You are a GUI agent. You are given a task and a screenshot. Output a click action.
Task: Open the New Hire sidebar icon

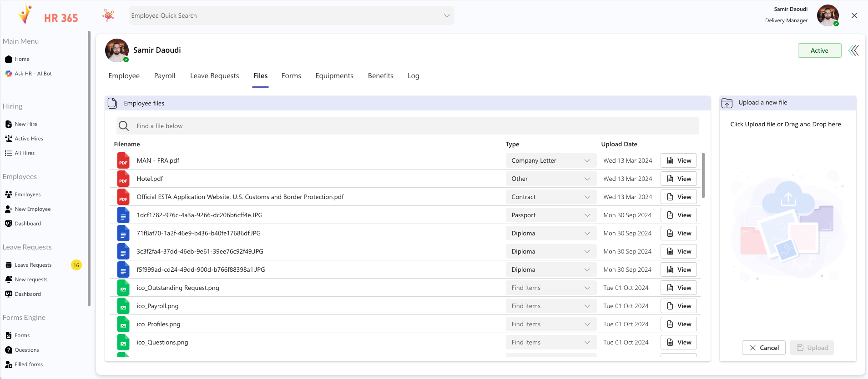(x=9, y=124)
